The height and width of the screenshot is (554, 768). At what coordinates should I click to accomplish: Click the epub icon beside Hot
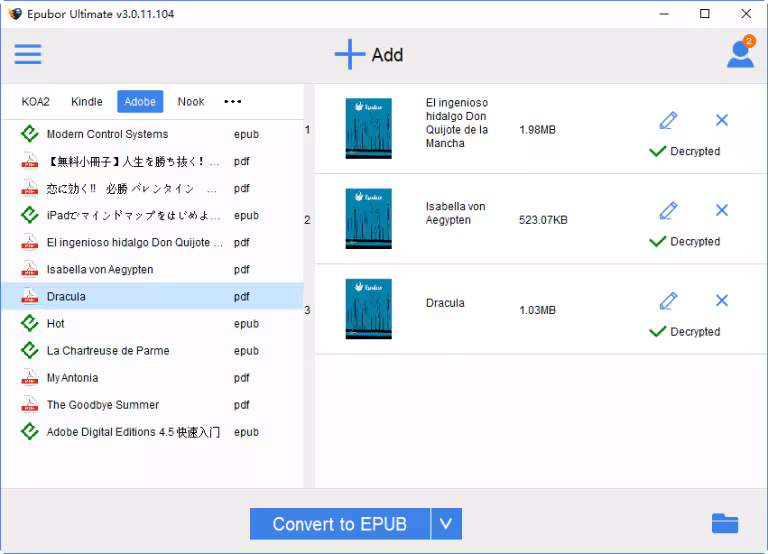tap(30, 323)
